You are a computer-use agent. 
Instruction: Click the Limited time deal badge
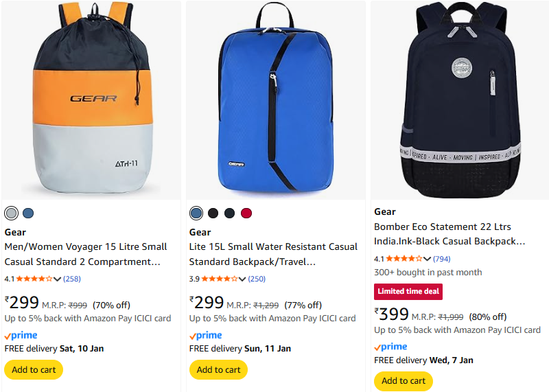(408, 291)
